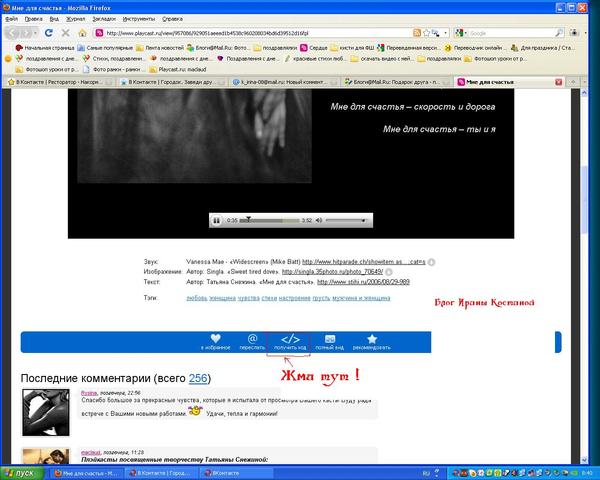Image resolution: width=600 pixels, height=480 pixels.
Task: Switch to k_irina-08@mail.ru tab
Action: [x=285, y=82]
